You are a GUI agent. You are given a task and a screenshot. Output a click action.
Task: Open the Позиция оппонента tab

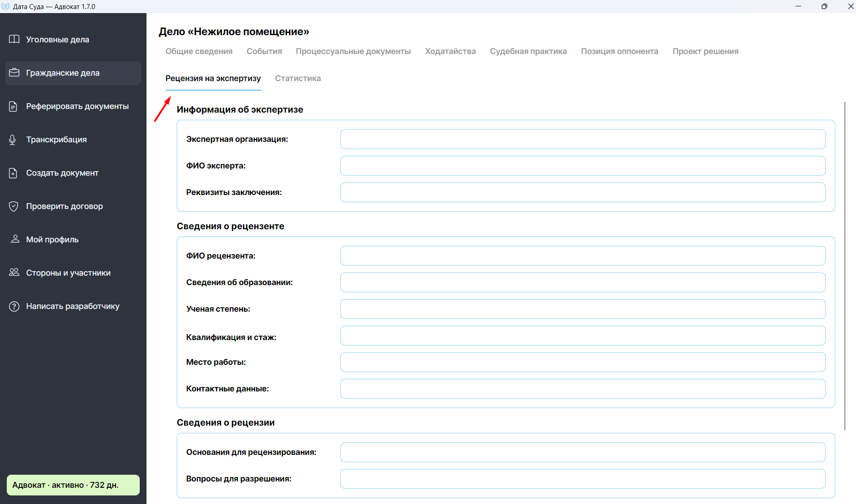click(x=619, y=51)
